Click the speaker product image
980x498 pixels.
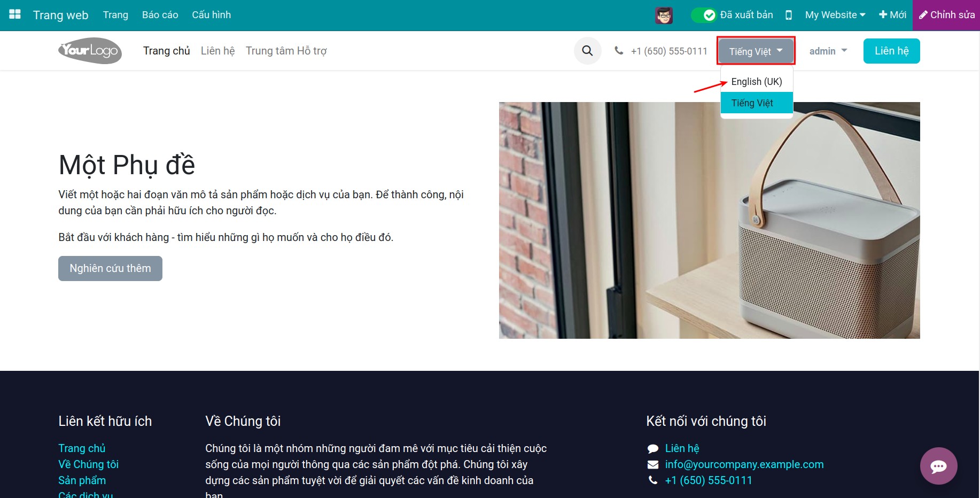tap(709, 220)
